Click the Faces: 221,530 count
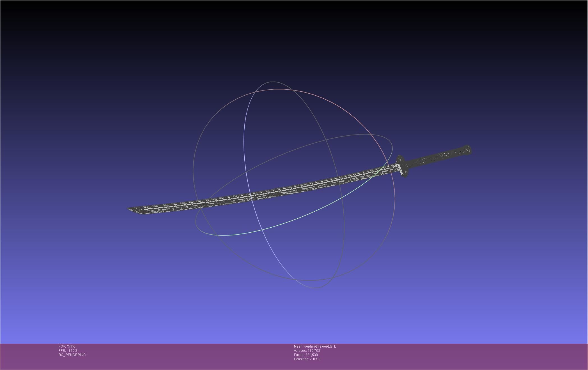588x370 pixels. point(306,355)
